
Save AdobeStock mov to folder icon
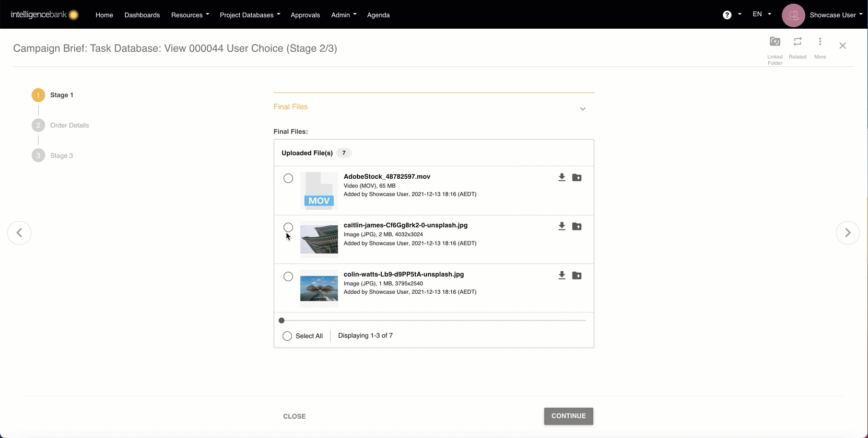point(577,178)
